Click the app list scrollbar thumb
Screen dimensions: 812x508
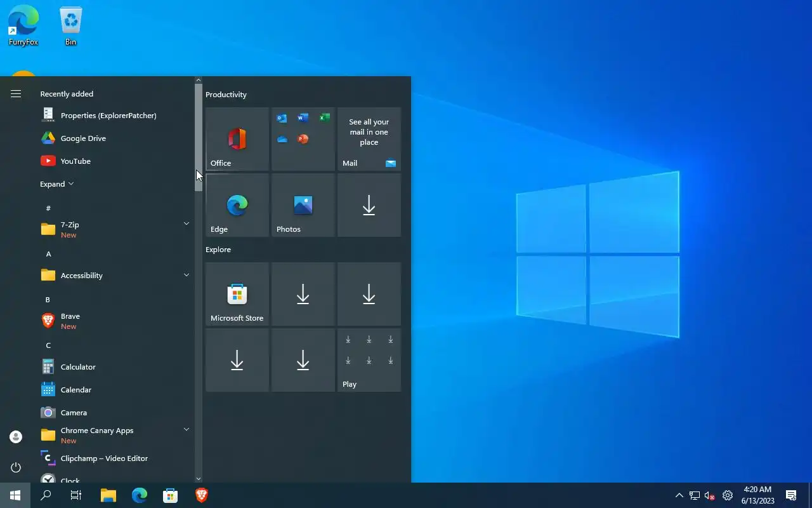point(199,138)
